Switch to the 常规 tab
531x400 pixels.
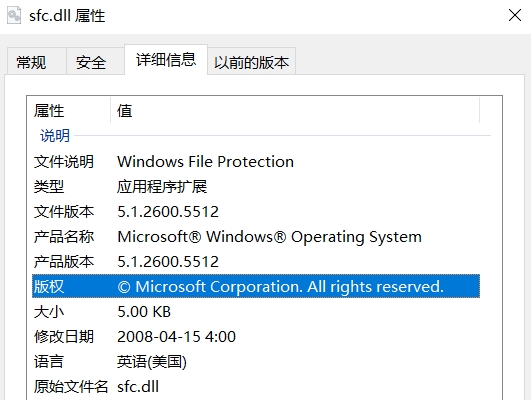point(31,62)
